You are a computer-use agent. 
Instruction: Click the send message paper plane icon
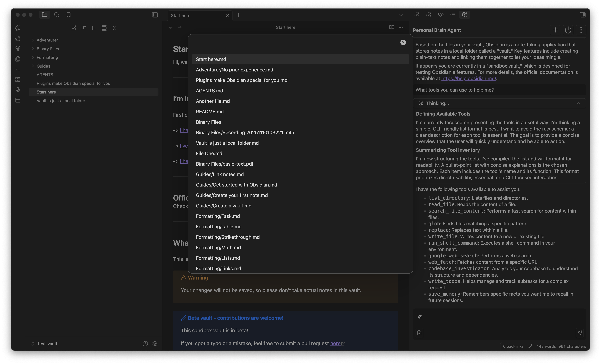tap(580, 333)
